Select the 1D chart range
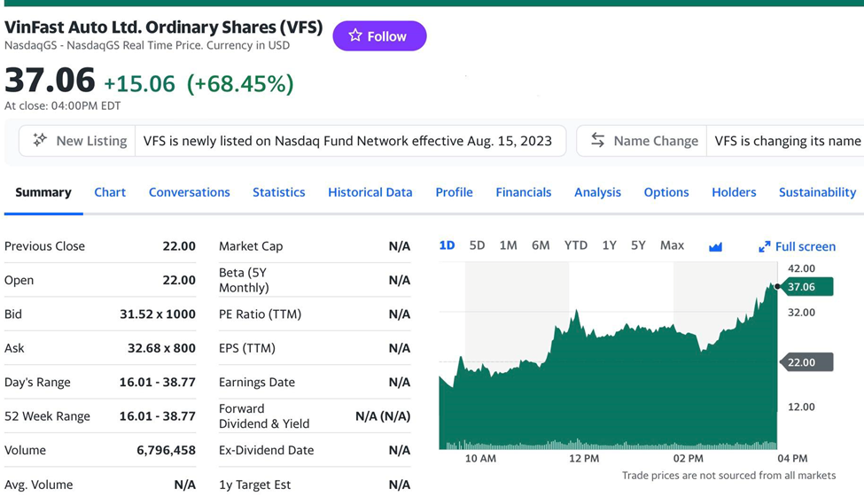 click(x=447, y=245)
